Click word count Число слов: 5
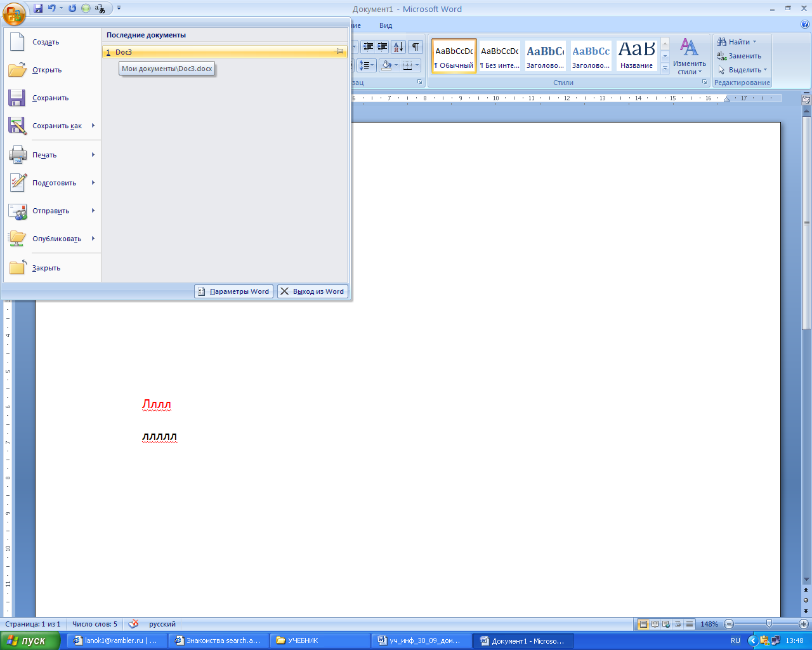The width and height of the screenshot is (812, 650). tap(95, 624)
